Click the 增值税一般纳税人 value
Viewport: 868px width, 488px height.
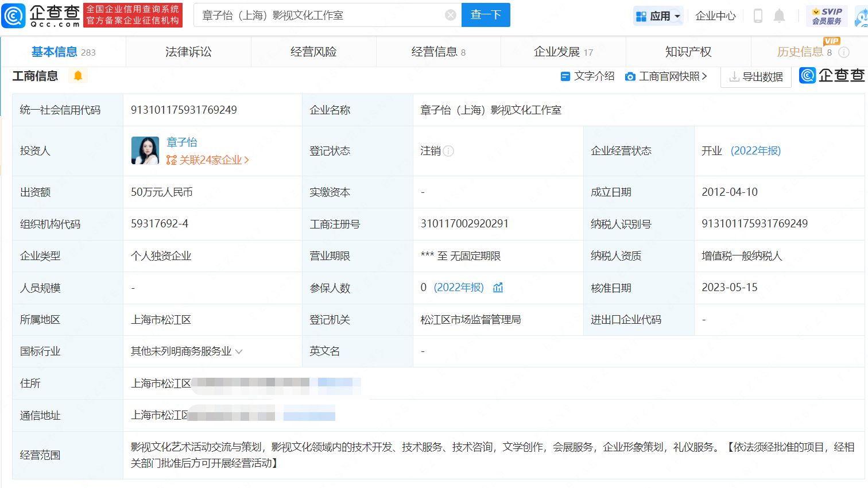[742, 255]
